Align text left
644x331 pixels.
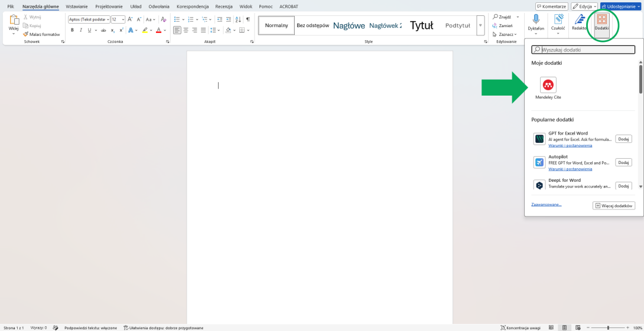coord(177,30)
